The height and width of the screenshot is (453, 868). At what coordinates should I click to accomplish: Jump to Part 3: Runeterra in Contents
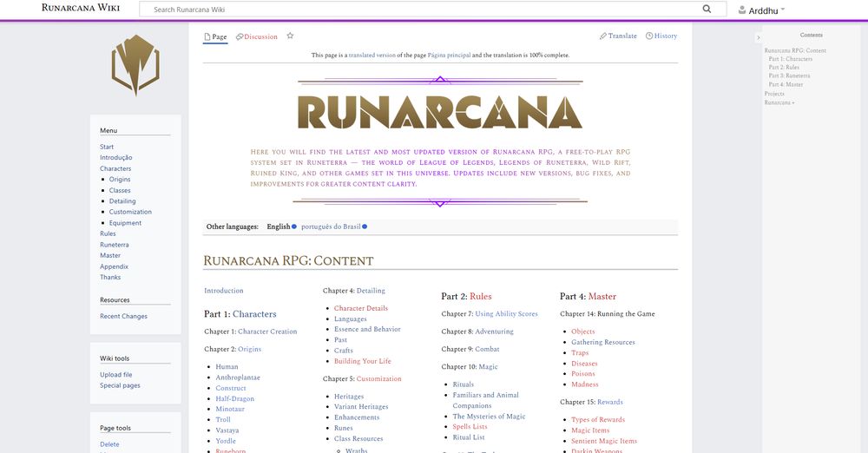click(789, 75)
